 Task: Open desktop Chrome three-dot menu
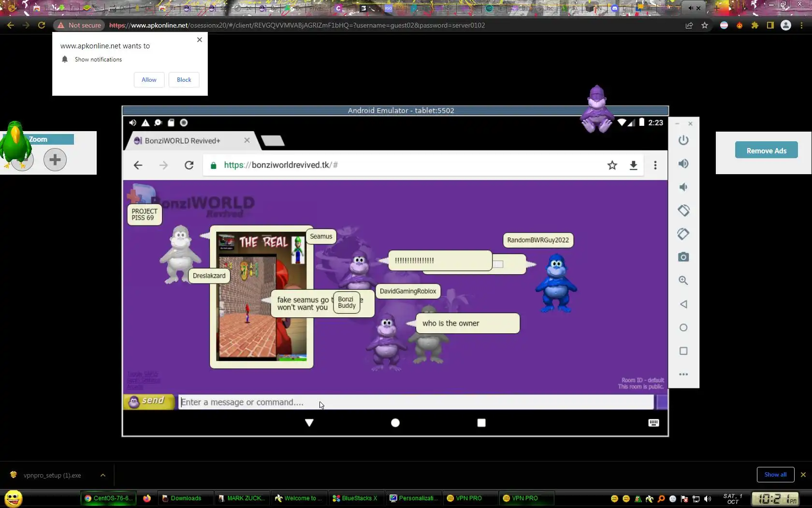click(x=801, y=25)
